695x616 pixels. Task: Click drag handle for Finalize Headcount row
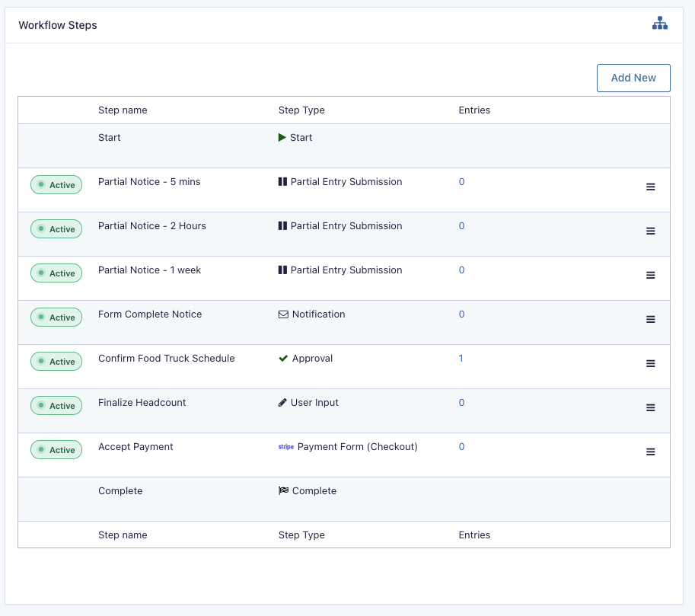(650, 407)
